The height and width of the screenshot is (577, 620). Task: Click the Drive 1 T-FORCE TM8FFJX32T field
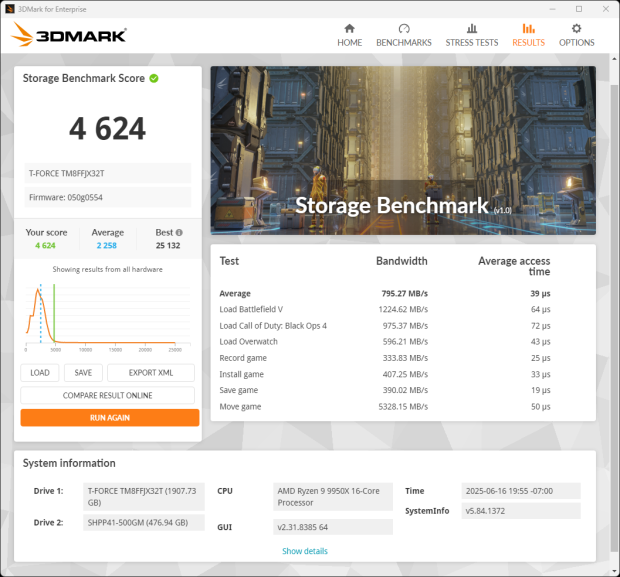(x=144, y=497)
